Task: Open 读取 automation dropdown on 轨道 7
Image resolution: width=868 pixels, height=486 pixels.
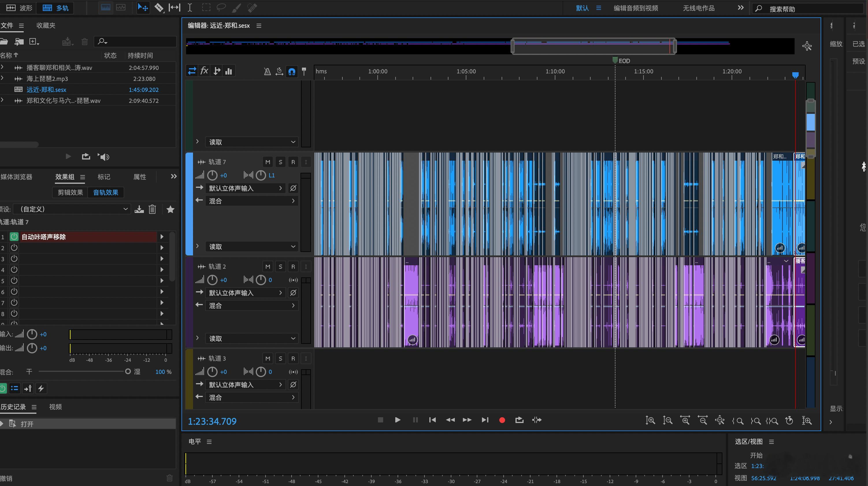Action: point(252,247)
